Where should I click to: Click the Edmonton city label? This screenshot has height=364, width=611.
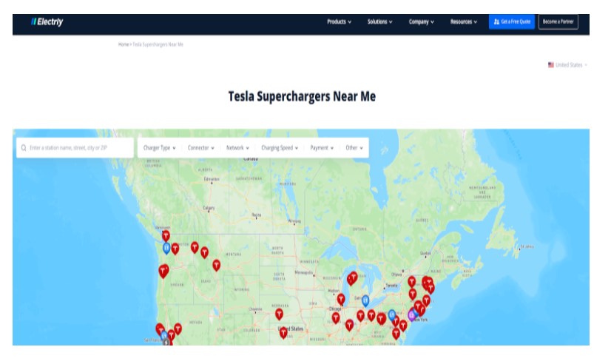212,179
